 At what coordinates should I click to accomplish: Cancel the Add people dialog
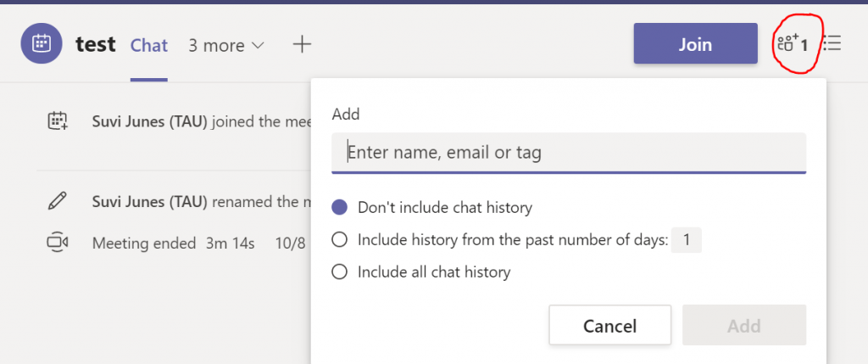pos(609,326)
